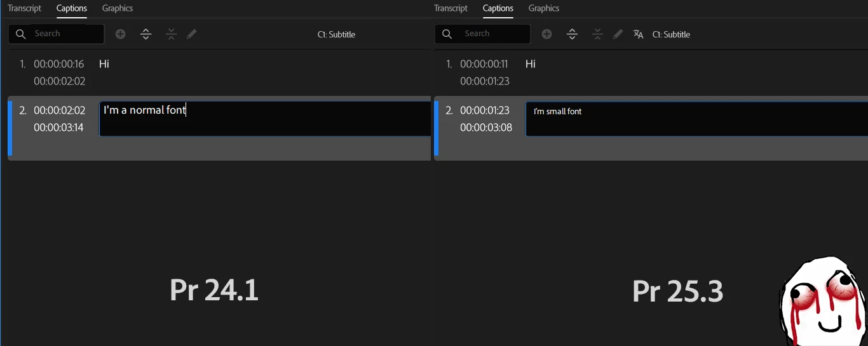Switch to Graphics tab in Pr 25.3 panel
Screen dimensions: 868x346
tap(544, 8)
